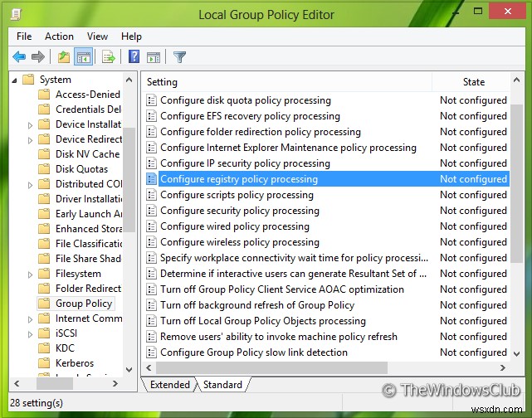The width and height of the screenshot is (532, 418).
Task: Click the Disk NV Cache folder icon
Action: click(x=44, y=154)
